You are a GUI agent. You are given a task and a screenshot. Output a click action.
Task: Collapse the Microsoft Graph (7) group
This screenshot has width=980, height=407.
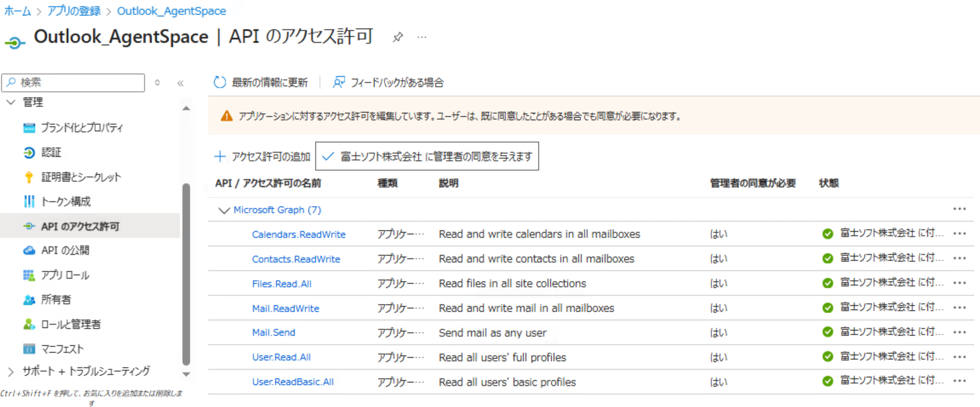point(224,210)
